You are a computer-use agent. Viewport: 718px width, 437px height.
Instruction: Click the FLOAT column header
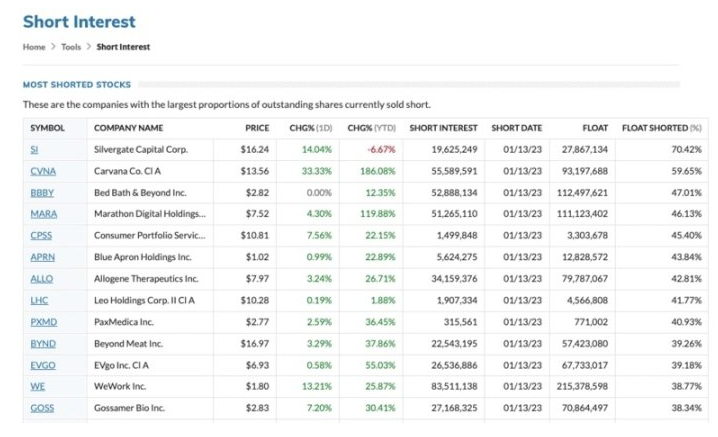click(595, 128)
